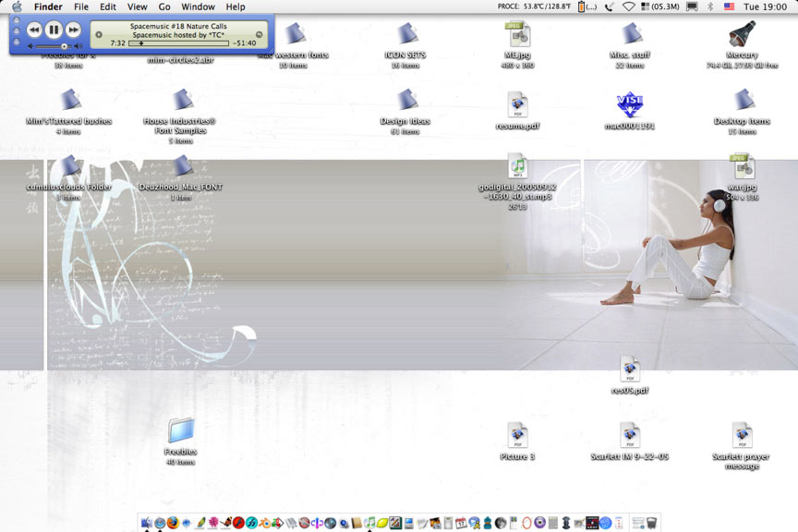798x532 pixels.
Task: Select the Freebies folder
Action: tap(181, 431)
